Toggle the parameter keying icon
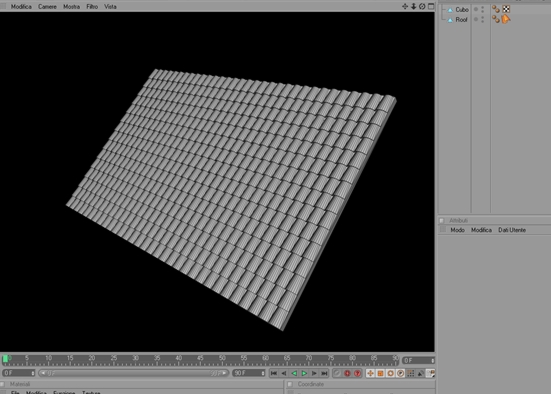Viewport: 551px width, 394px height. (401, 373)
